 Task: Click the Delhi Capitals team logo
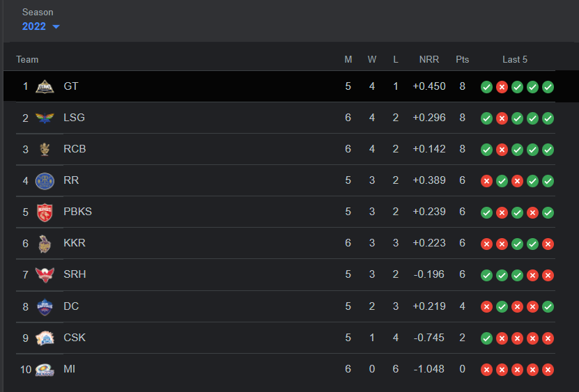45,306
